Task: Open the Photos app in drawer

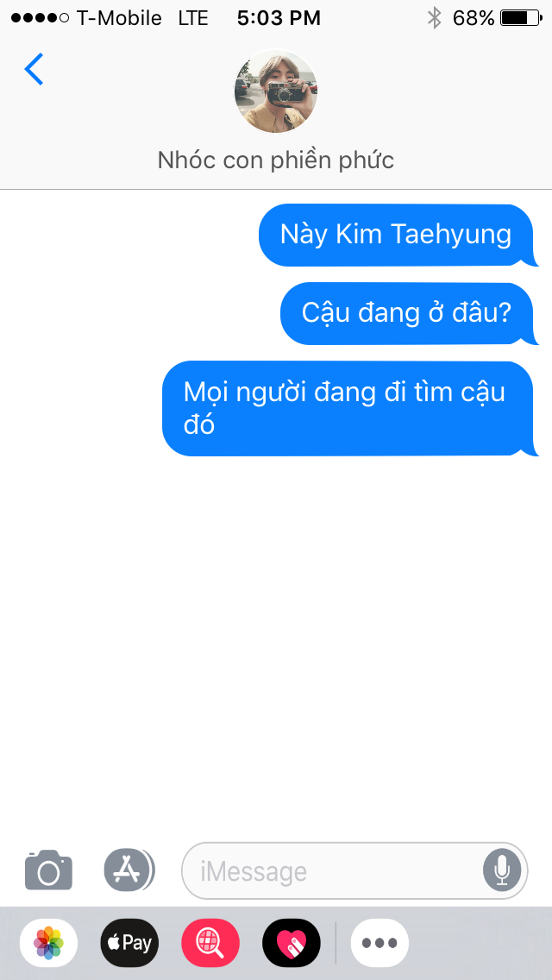Action: click(49, 943)
